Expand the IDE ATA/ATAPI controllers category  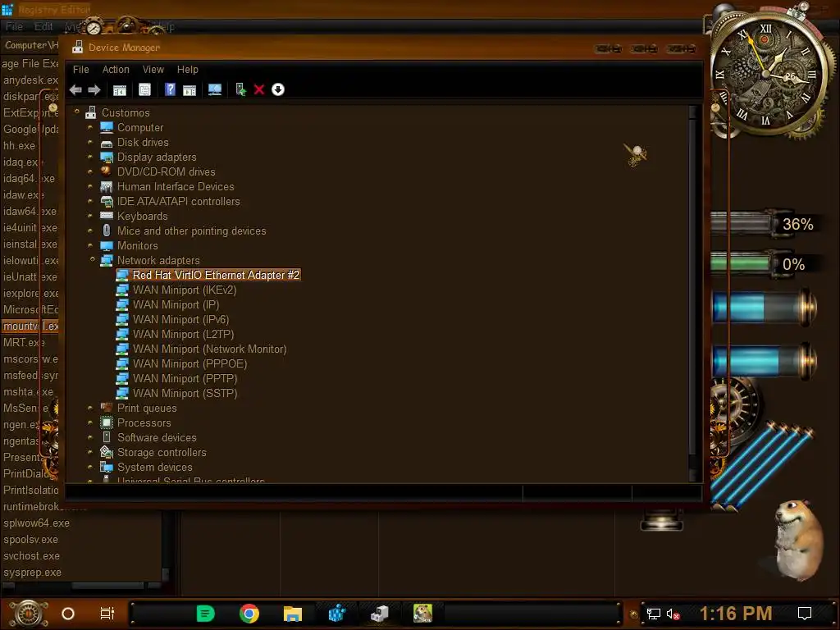coord(90,201)
